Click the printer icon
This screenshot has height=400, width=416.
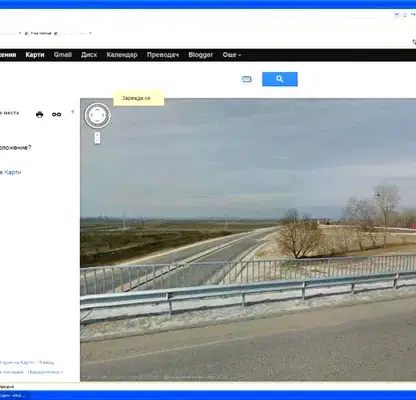(x=39, y=115)
